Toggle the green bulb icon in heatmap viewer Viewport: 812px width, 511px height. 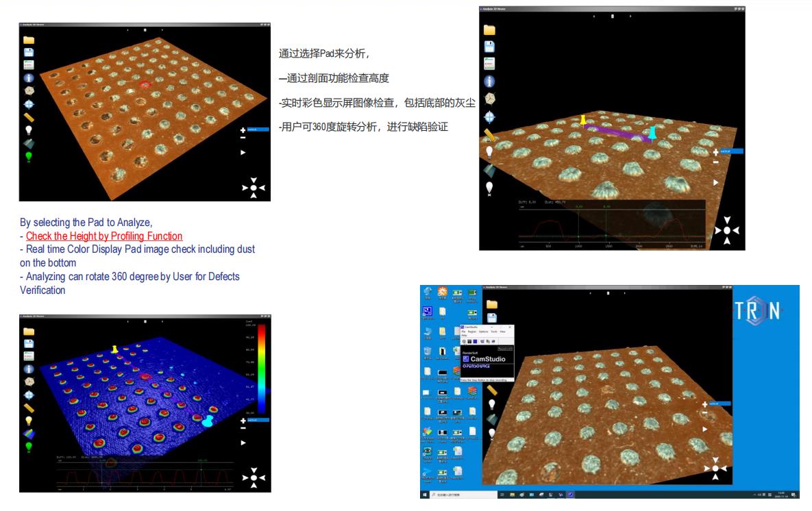coord(29,447)
